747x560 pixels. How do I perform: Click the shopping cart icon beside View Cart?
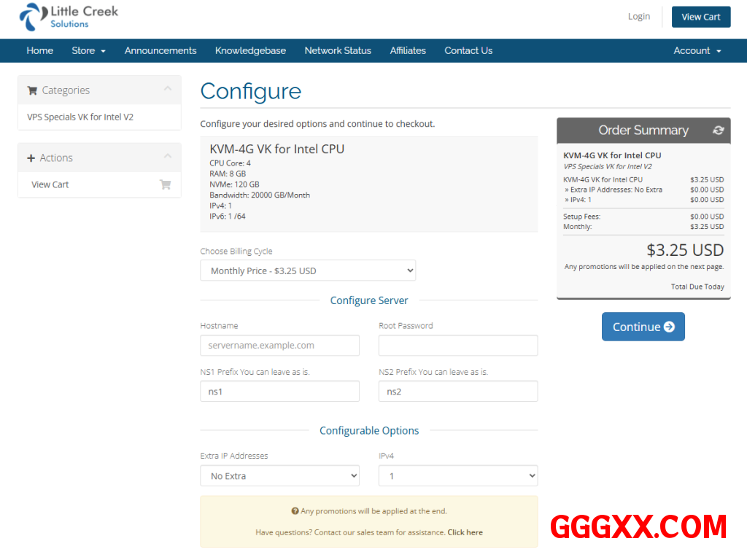(x=165, y=184)
